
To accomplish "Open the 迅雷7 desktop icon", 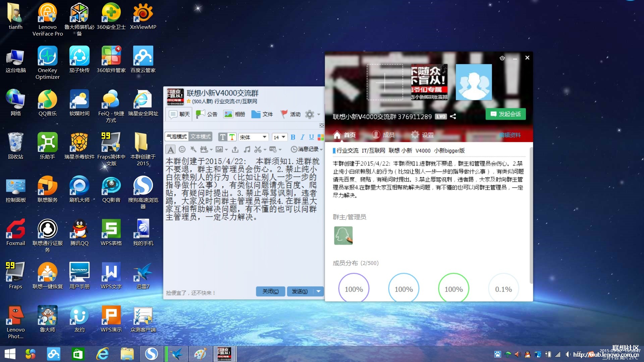I will click(x=143, y=276).
